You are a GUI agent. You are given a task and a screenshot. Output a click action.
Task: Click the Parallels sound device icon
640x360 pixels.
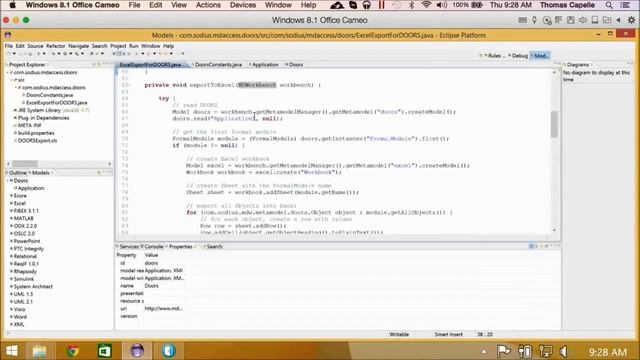point(582,20)
